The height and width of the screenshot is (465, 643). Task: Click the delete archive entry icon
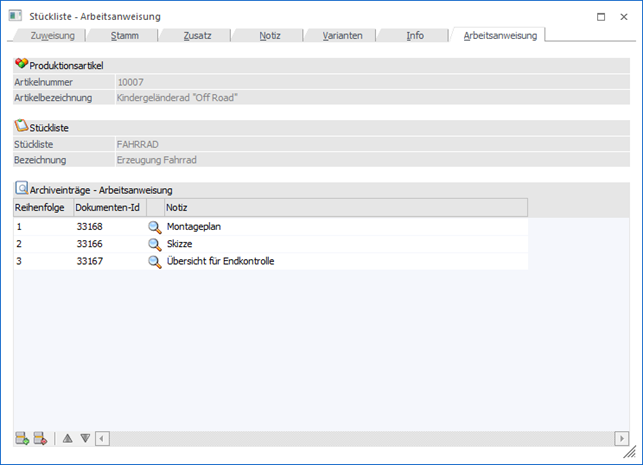pyautogui.click(x=41, y=438)
